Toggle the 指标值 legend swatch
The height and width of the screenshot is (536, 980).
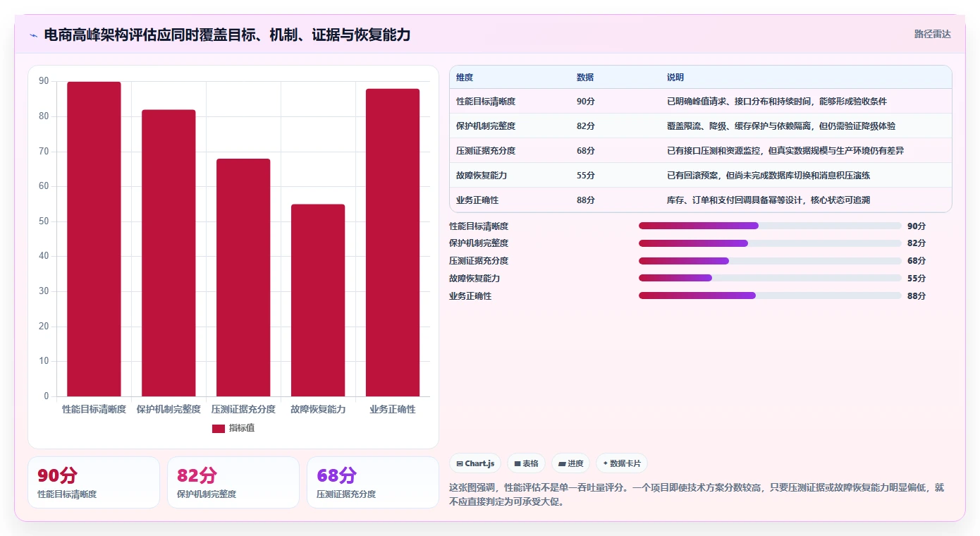(219, 428)
